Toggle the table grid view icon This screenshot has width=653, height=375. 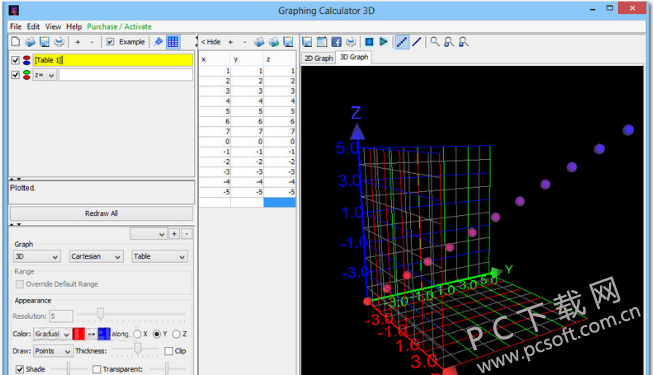(173, 42)
